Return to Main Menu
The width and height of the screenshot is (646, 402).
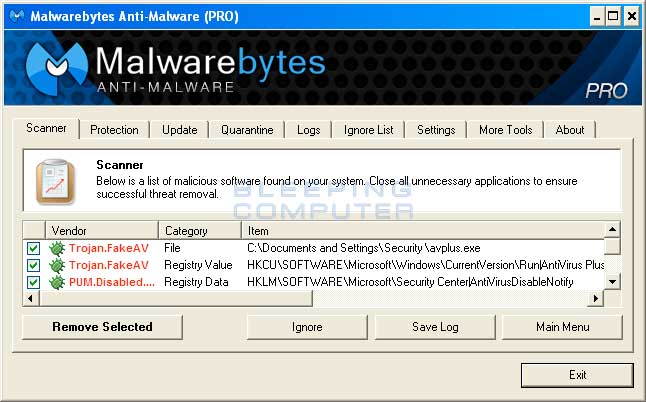click(x=562, y=327)
